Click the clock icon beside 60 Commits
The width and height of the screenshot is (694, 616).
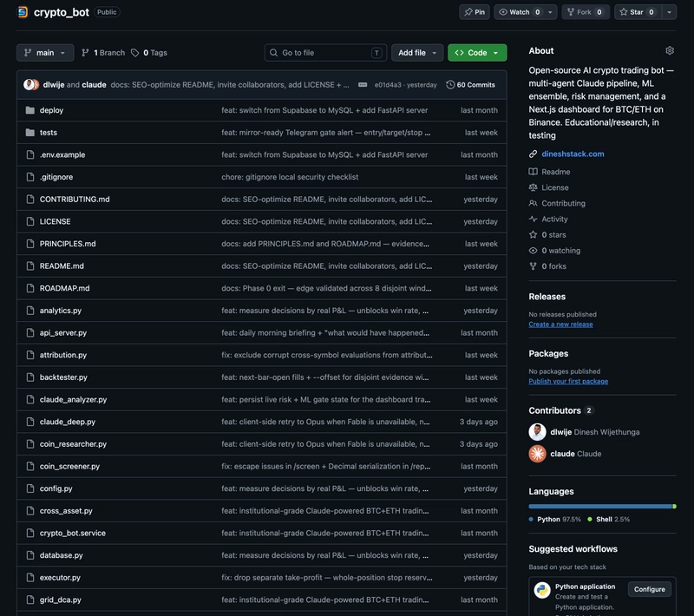click(450, 84)
